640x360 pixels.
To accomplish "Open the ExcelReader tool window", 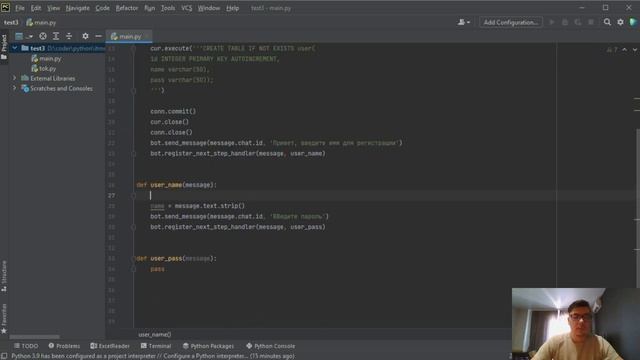I will 110,346.
